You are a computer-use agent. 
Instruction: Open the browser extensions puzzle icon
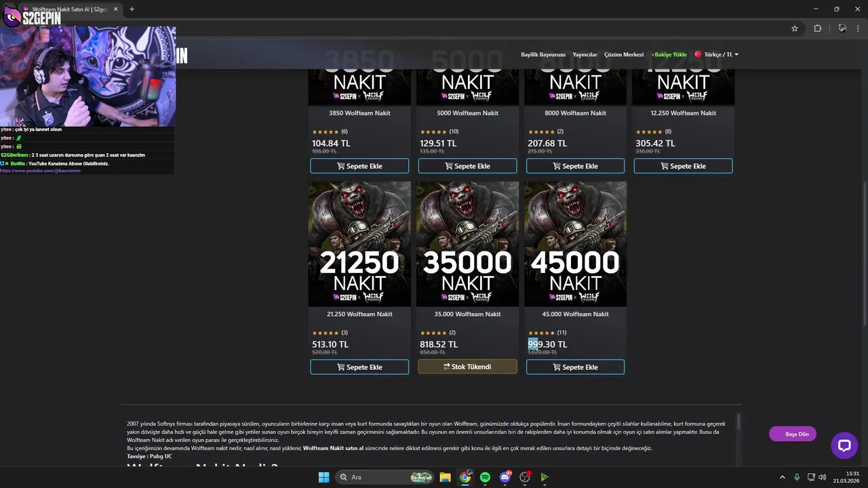coord(817,28)
